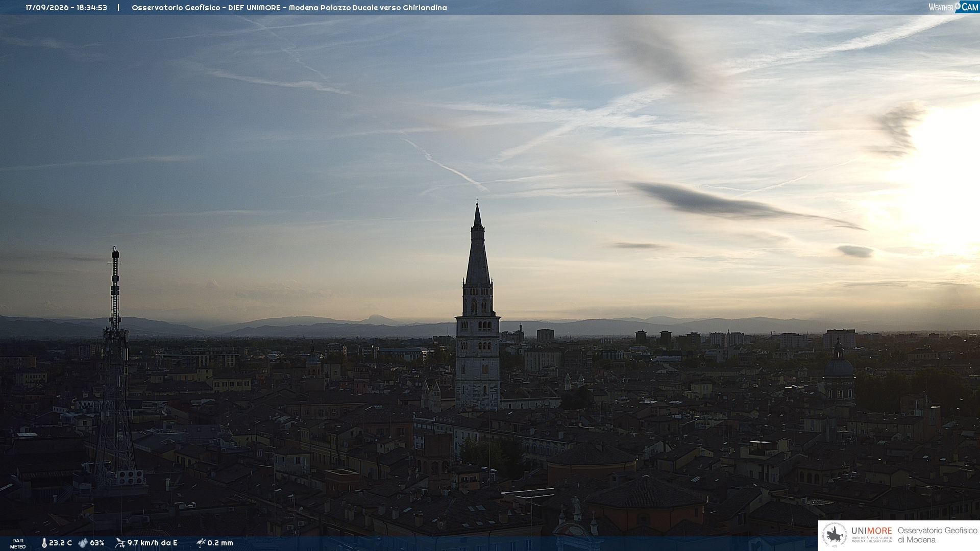Open the WeatherCam logo link
This screenshot has width=980, height=551.
point(953,7)
